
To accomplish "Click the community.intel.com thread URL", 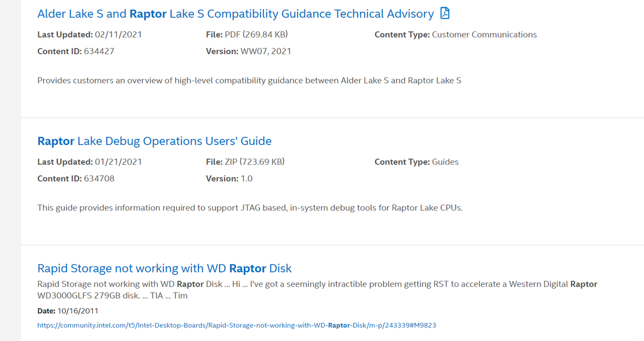I will tap(237, 326).
